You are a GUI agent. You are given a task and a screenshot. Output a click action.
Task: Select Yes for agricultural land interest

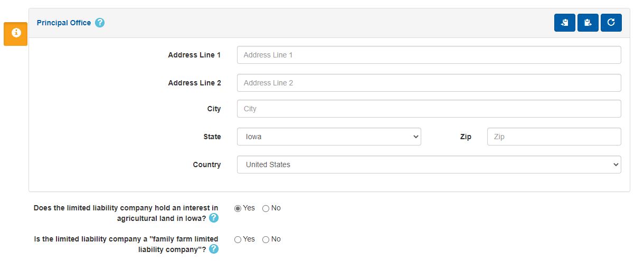(238, 208)
